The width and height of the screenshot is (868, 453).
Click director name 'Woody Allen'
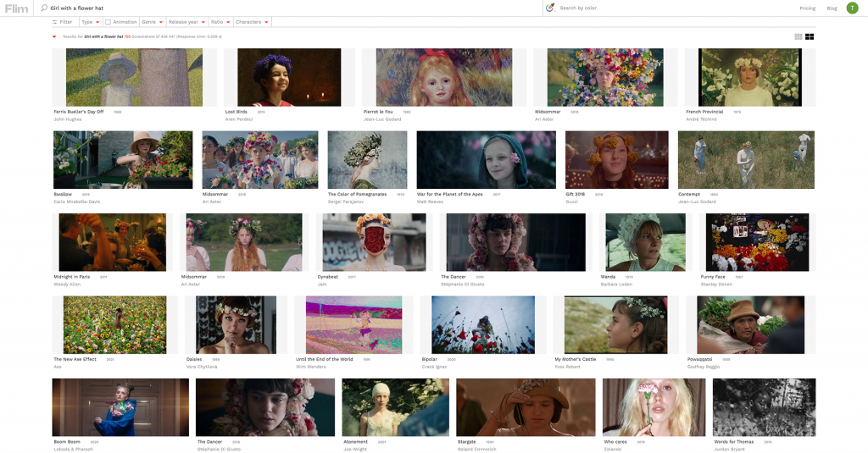point(67,285)
